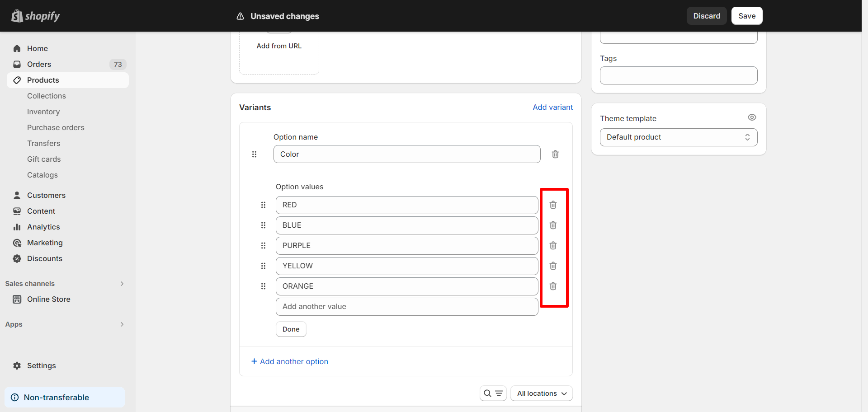Click the Done button under option values
Image resolution: width=868 pixels, height=412 pixels.
tap(291, 329)
